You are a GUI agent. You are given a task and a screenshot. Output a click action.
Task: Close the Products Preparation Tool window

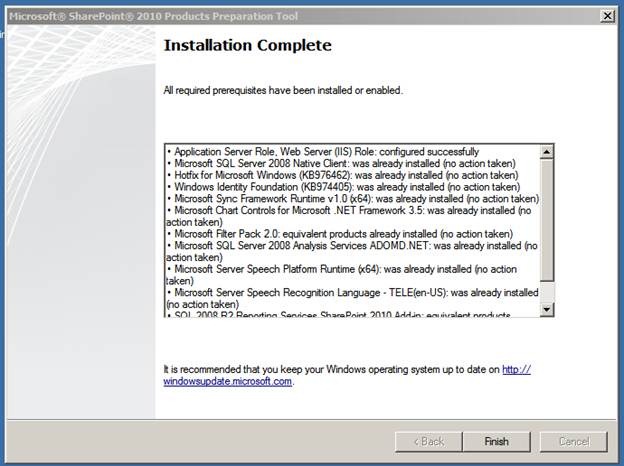(607, 16)
